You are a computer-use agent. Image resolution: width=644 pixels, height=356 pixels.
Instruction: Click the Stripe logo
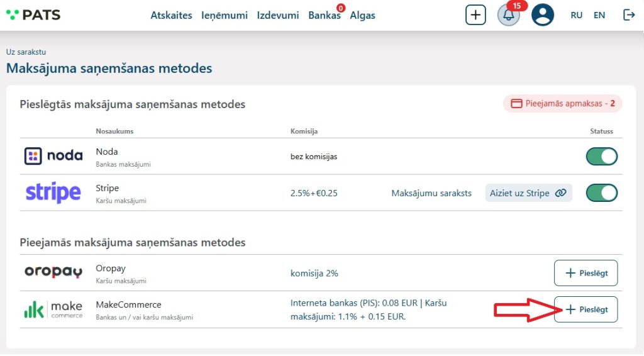coord(53,192)
